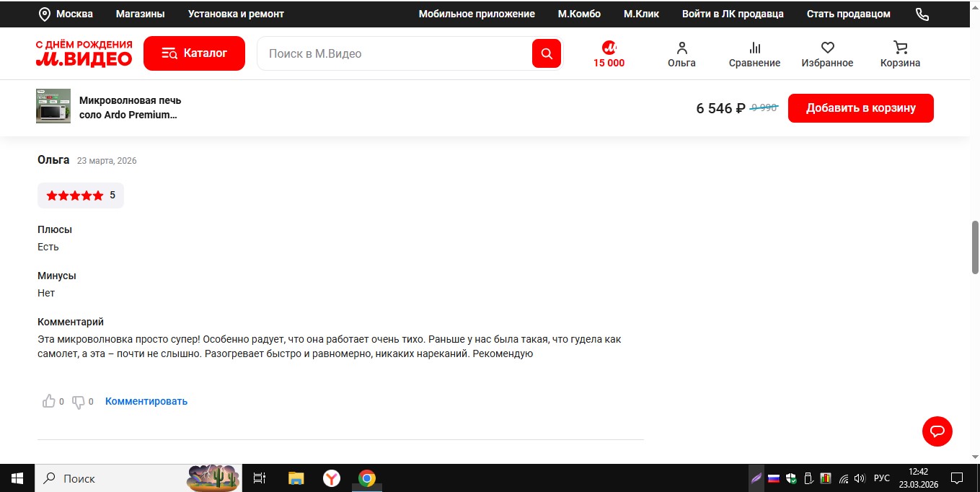Click the Windows taskbar search box

coord(137,478)
